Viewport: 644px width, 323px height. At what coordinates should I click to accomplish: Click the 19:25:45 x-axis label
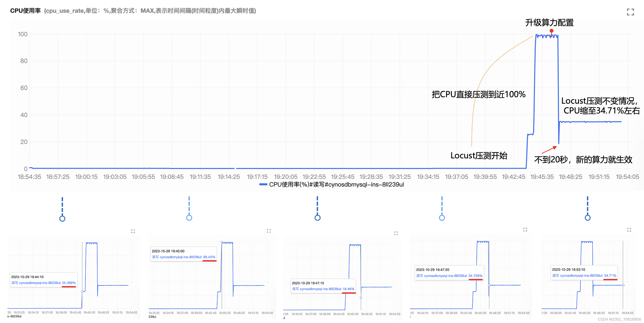[343, 177]
